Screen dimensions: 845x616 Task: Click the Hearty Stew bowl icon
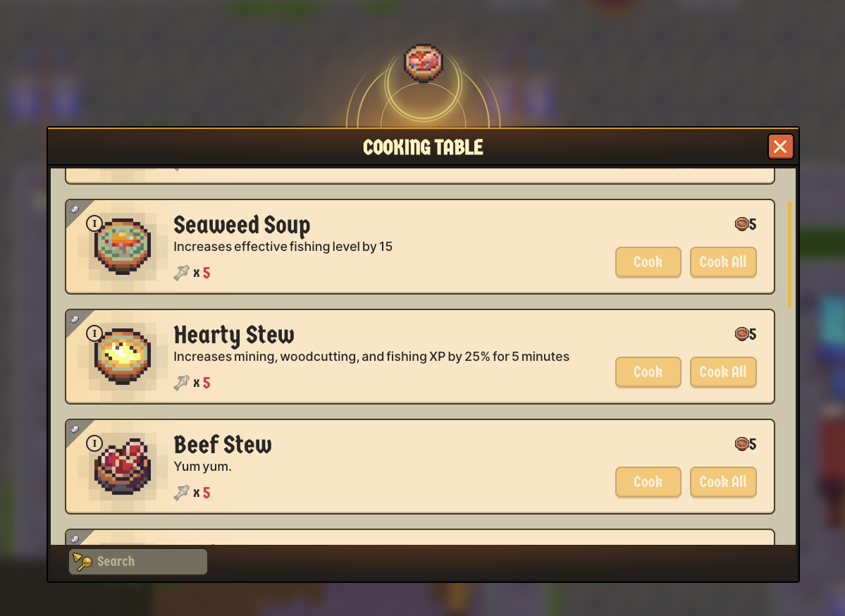(x=123, y=356)
